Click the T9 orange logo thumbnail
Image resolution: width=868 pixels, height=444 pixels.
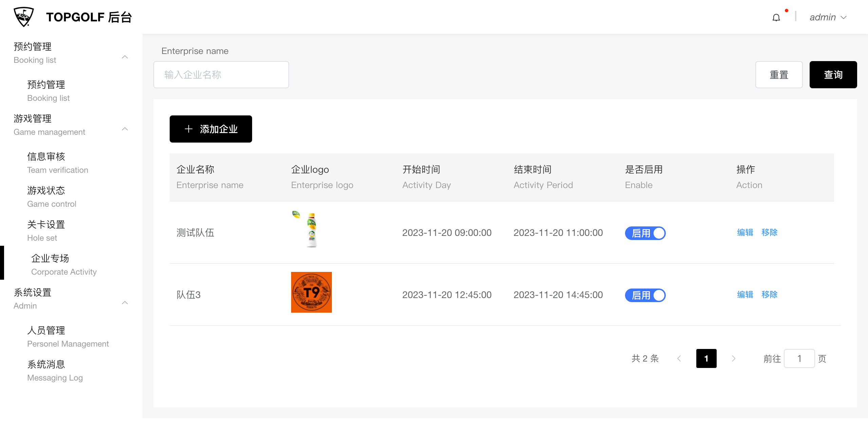click(x=311, y=292)
